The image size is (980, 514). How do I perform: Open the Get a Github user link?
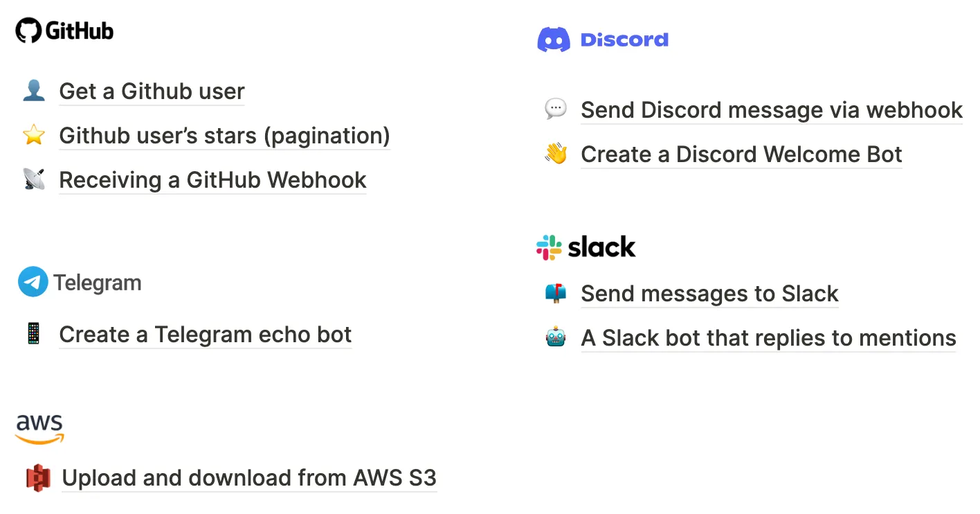tap(152, 91)
